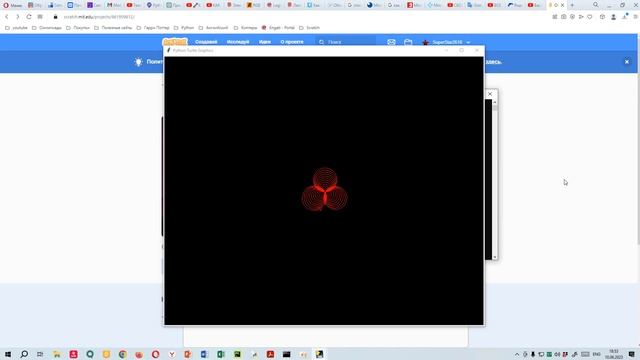Launch Yandex browser from the taskbar
This screenshot has width=640, height=360.
172,354
